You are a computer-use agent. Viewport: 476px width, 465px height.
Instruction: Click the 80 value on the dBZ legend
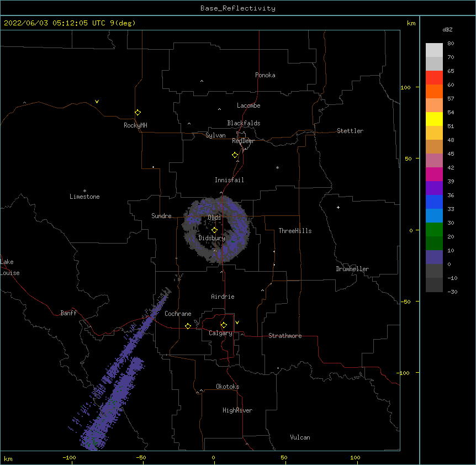(x=451, y=44)
